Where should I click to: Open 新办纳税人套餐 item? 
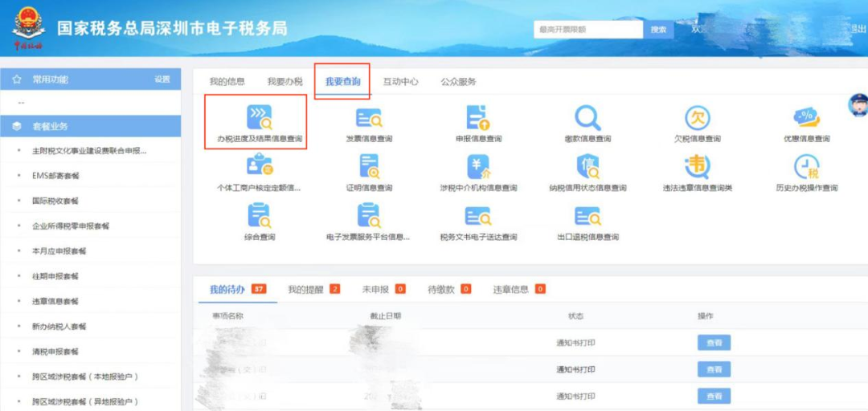pos(59,327)
